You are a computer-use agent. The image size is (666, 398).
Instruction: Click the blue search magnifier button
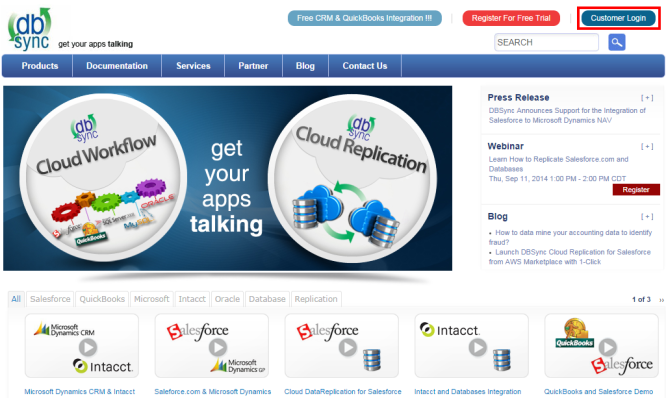(x=617, y=42)
